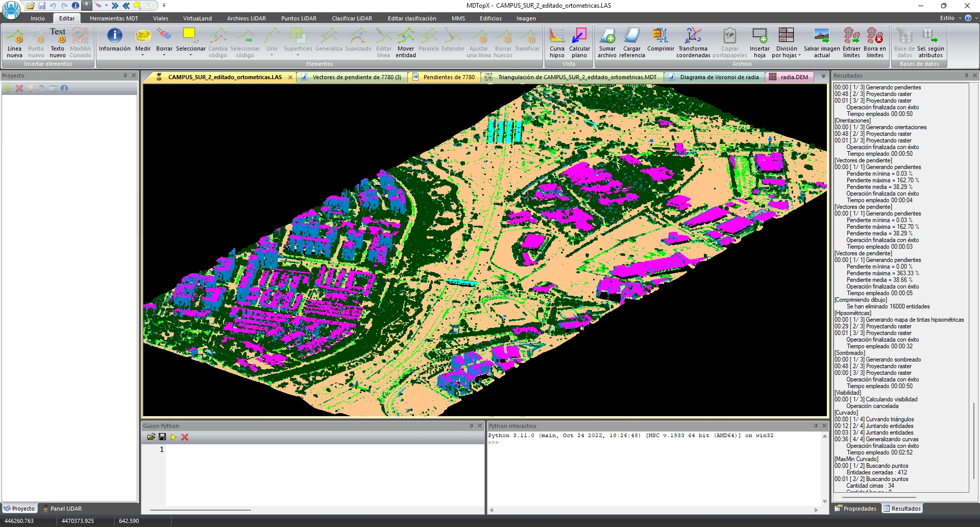Click Borra en límites icon

coord(875,36)
